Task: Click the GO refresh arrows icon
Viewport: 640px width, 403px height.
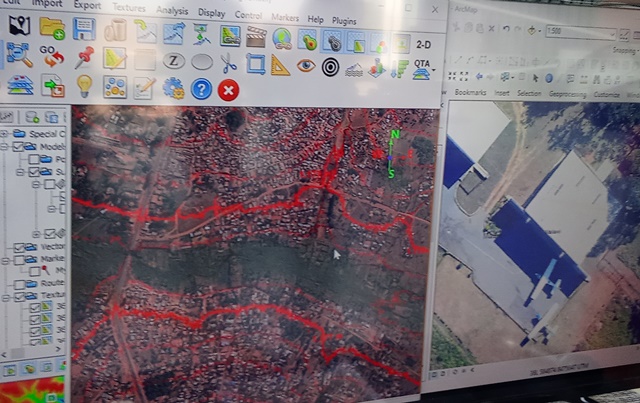Action: coord(51,56)
